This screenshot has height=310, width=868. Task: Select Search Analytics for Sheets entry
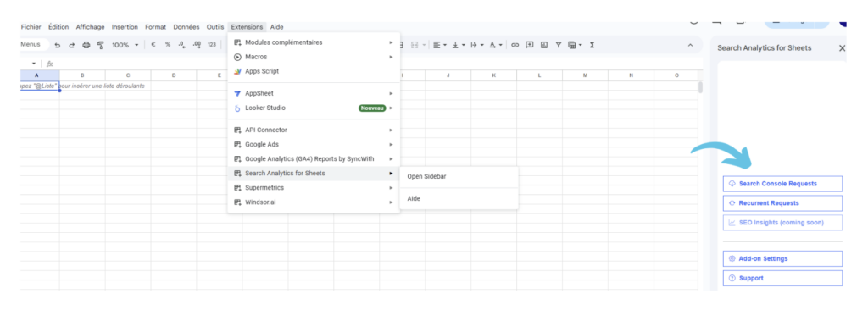314,174
